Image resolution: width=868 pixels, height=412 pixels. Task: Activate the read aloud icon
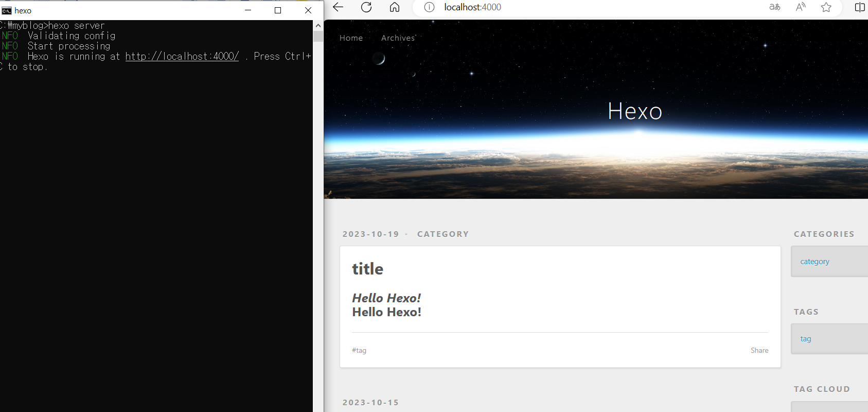[801, 7]
